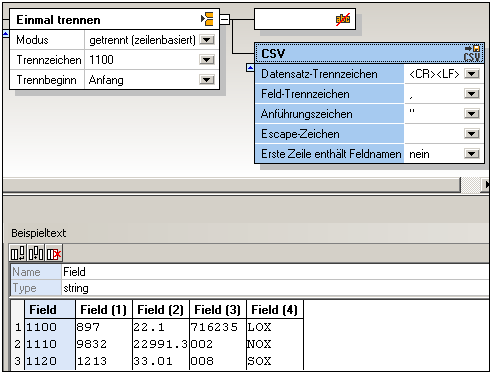Click the Datensatz-Trennzeichen label
This screenshot has height=374, width=492.
coord(319,74)
